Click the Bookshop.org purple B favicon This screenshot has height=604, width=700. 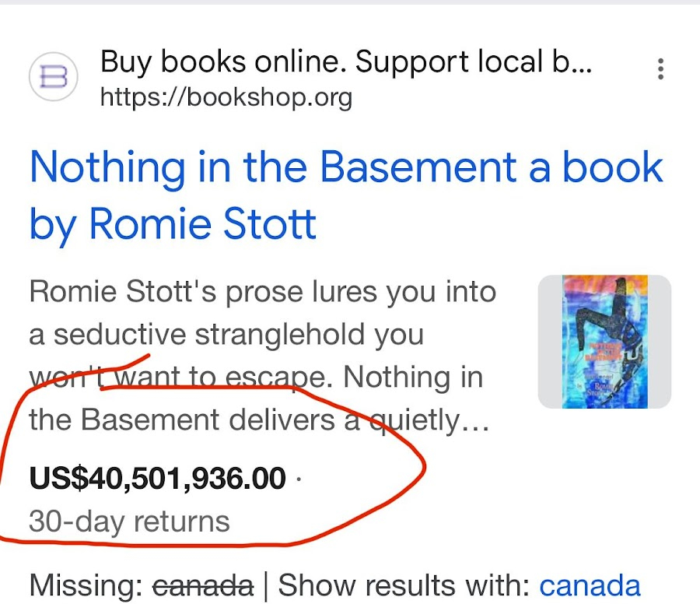tap(53, 76)
